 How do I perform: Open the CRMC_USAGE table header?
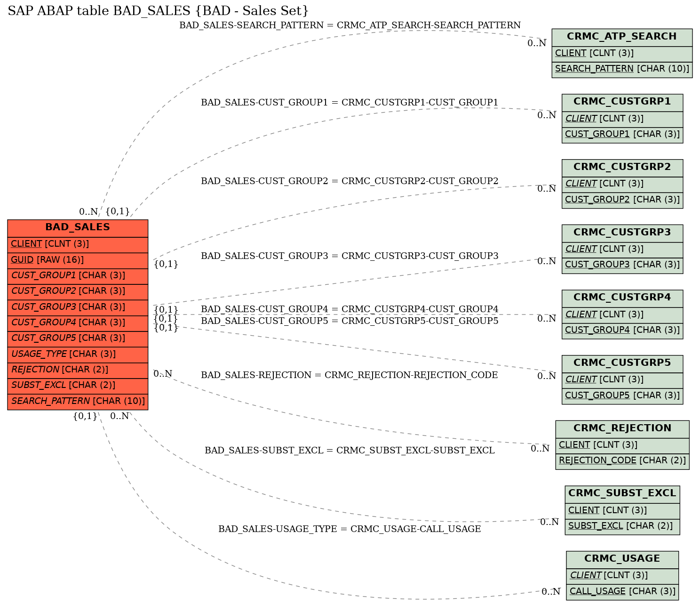622,559
